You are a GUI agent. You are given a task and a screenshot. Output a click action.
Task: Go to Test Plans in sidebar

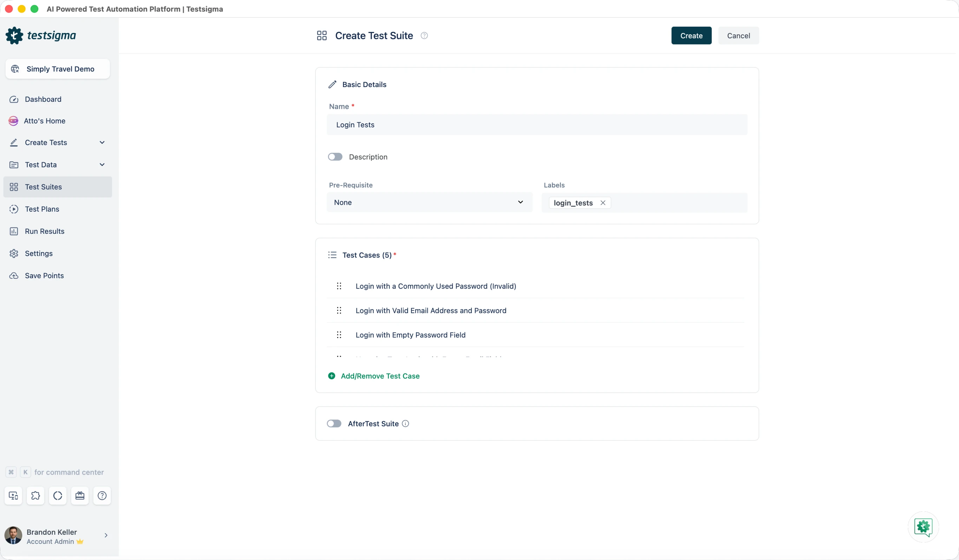tap(42, 209)
